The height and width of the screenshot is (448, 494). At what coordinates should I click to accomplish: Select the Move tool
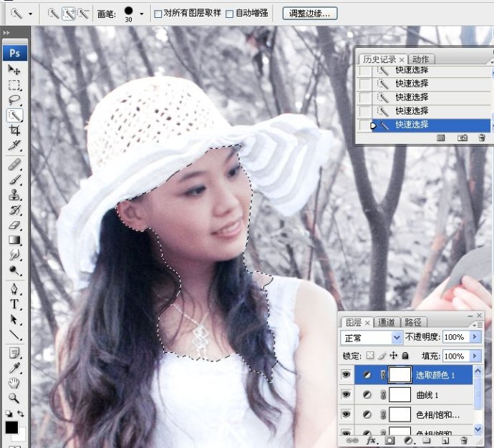tap(14, 69)
